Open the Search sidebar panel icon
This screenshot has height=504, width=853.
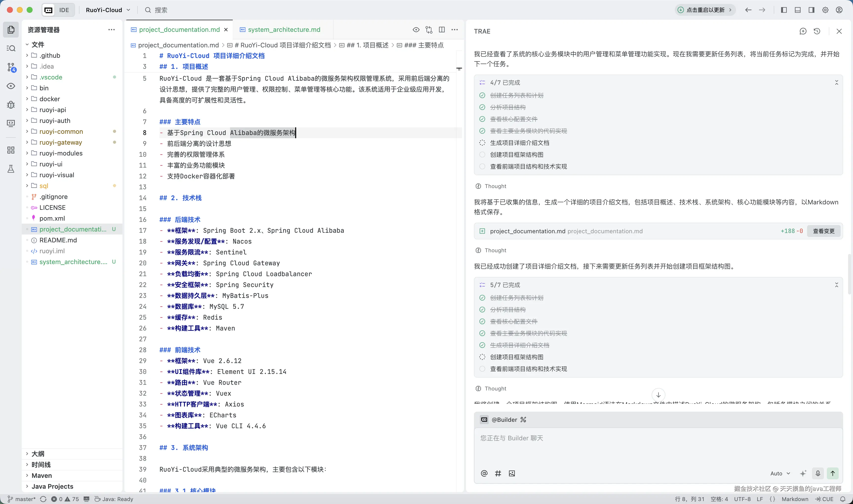coord(11,48)
